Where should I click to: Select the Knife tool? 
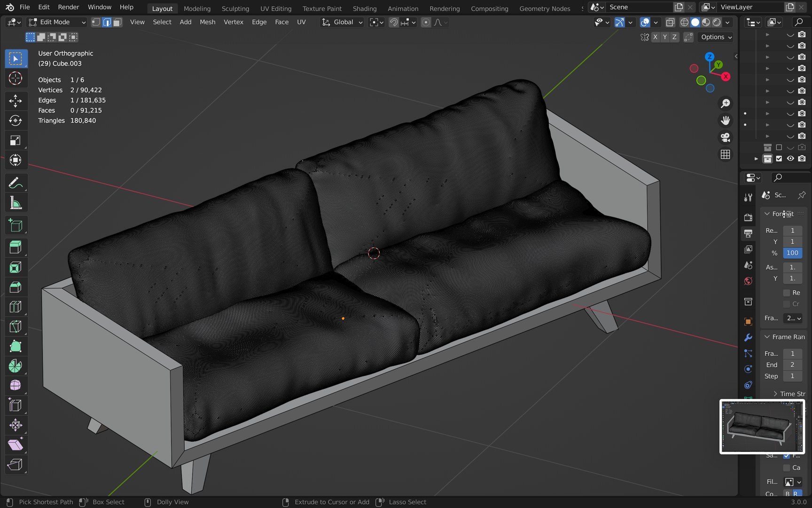pyautogui.click(x=16, y=326)
